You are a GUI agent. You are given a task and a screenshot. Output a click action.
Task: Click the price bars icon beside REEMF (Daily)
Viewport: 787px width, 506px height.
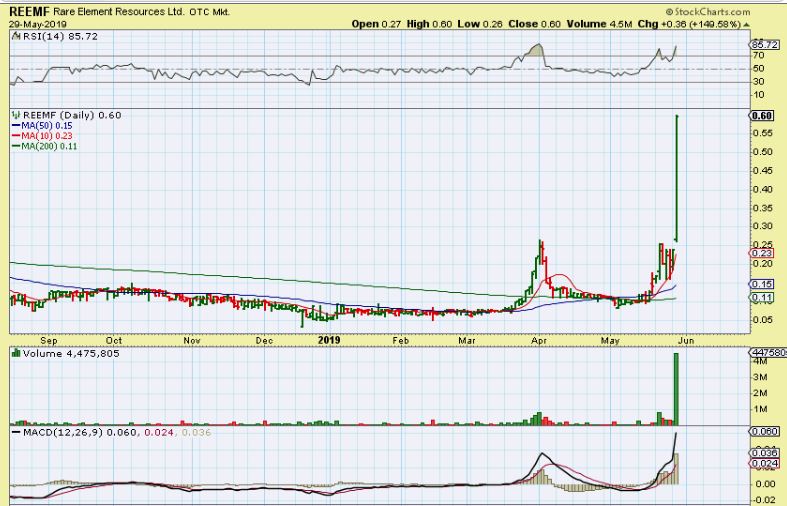click(x=16, y=115)
